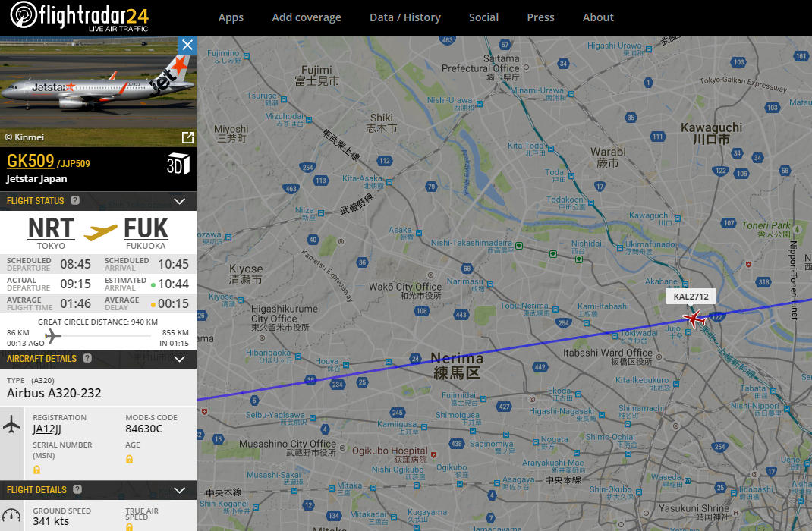Click scheduled arrival time 10:45
The height and width of the screenshot is (531, 812).
click(x=174, y=264)
